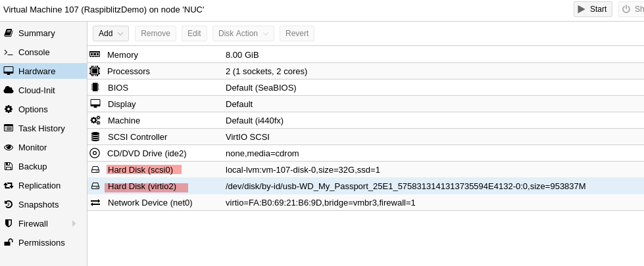Expand the Firewall submenu arrow
The width and height of the screenshot is (644, 266).
(74, 223)
